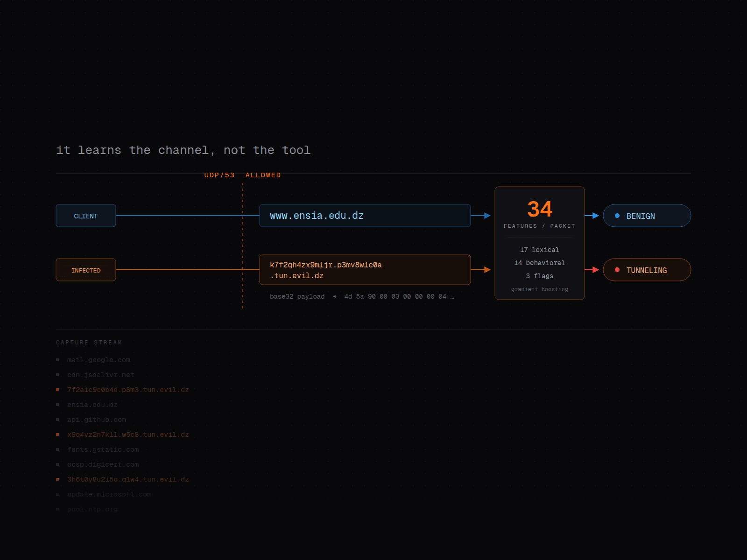
Task: Click the UDP/53 label
Action: point(219,175)
